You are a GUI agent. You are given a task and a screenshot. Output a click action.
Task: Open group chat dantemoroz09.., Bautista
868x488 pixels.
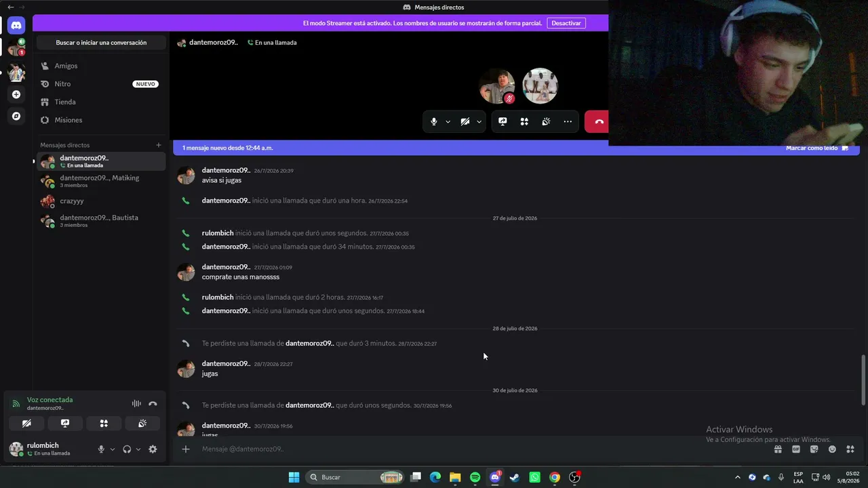click(101, 221)
